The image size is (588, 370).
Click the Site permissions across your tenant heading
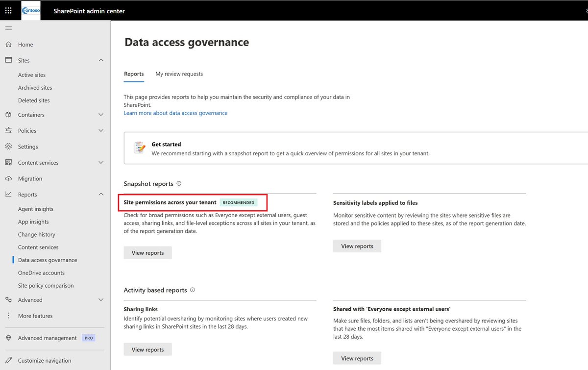click(x=170, y=202)
